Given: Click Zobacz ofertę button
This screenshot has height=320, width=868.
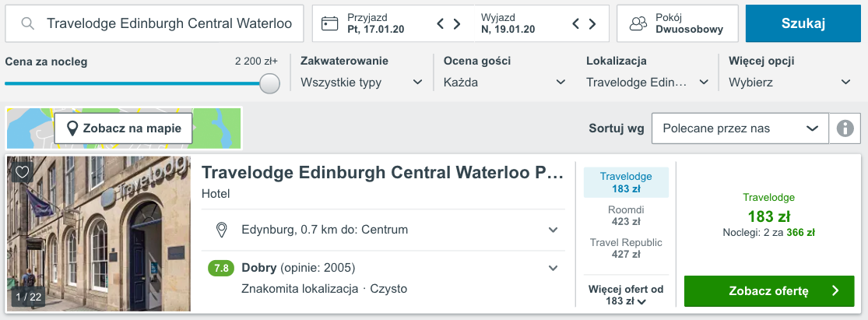Looking at the screenshot, I should point(769,291).
